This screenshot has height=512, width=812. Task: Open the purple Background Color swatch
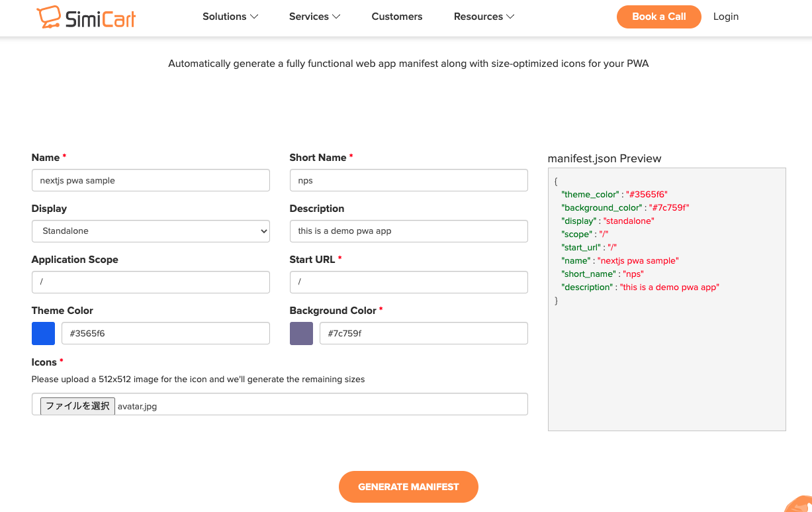301,333
